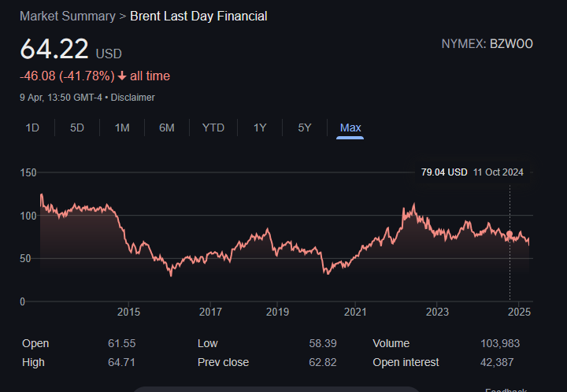Click the Open interest value 42,387
Image resolution: width=567 pixels, height=392 pixels.
[502, 362]
